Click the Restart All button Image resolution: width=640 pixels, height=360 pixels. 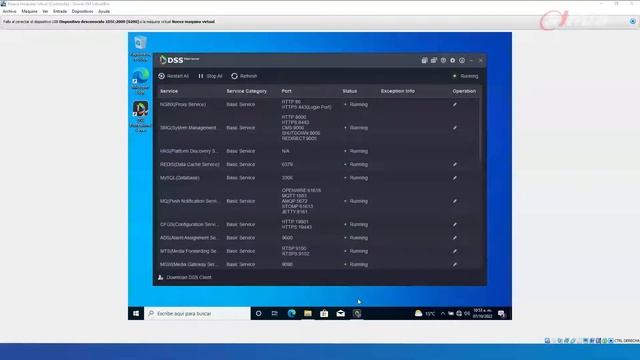tap(173, 76)
